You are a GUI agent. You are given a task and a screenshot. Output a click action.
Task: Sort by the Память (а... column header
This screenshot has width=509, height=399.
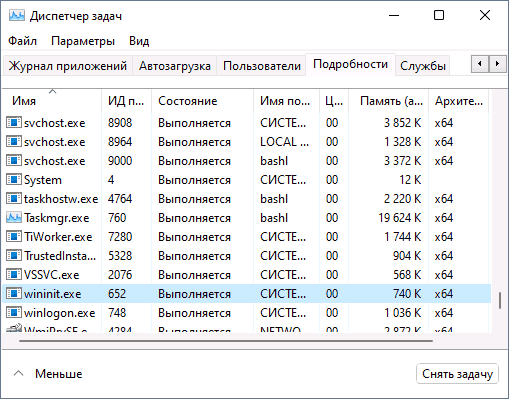(x=389, y=101)
